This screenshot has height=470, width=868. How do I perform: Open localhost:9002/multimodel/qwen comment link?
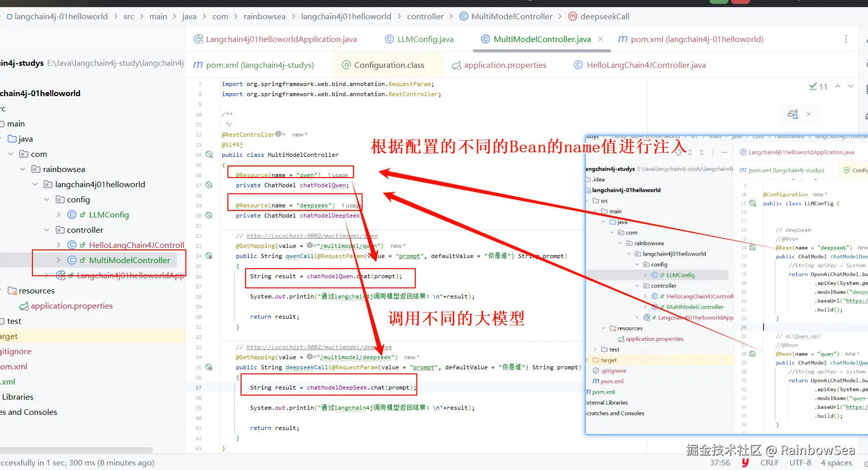(312, 236)
